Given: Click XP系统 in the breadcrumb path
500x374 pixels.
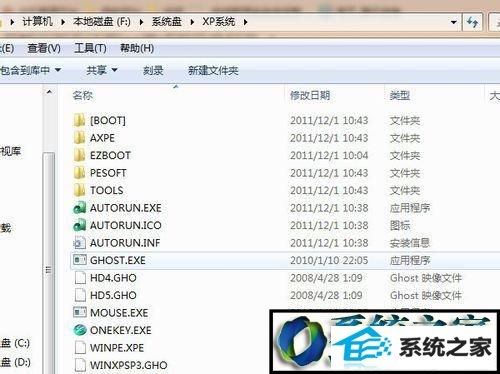Looking at the screenshot, I should coord(218,22).
